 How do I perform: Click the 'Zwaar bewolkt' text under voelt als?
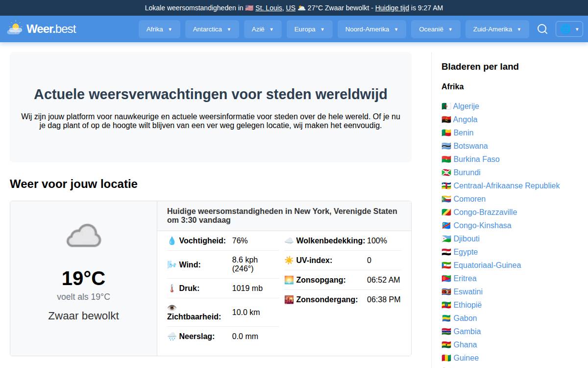tap(83, 316)
